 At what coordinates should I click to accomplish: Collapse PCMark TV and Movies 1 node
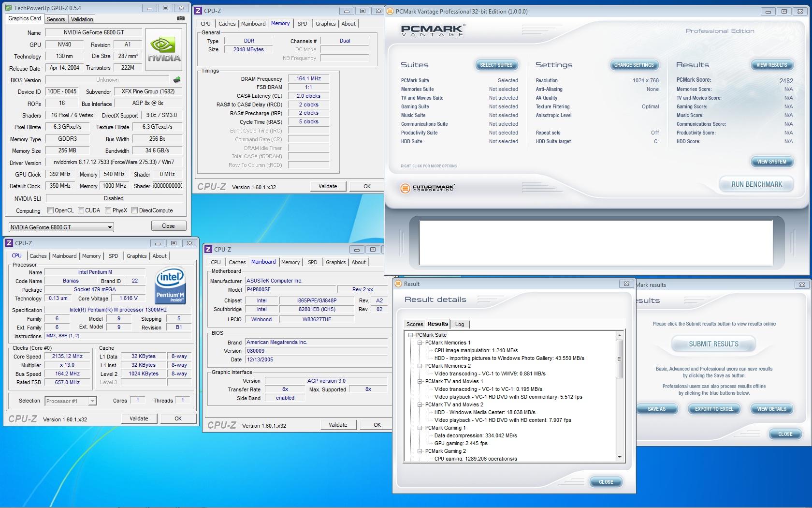tap(420, 381)
